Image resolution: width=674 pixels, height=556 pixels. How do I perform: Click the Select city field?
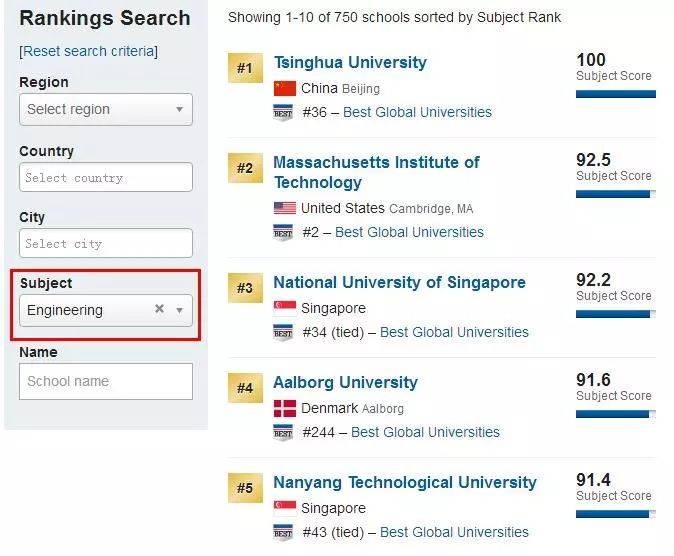(106, 243)
